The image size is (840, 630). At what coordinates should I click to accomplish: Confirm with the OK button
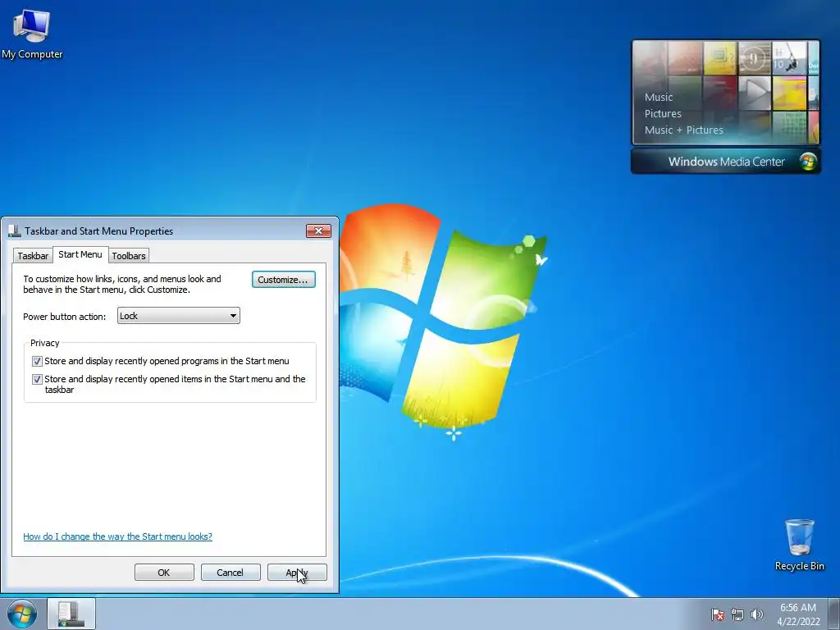[164, 572]
